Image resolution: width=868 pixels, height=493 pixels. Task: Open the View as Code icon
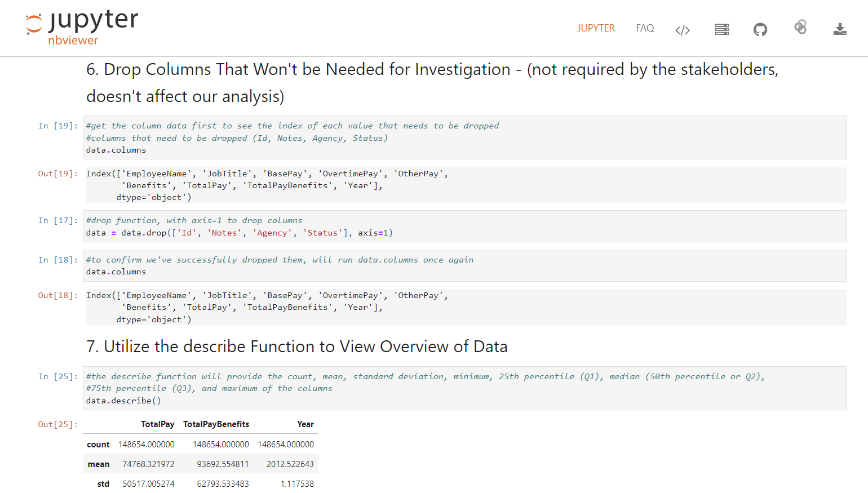pos(683,30)
